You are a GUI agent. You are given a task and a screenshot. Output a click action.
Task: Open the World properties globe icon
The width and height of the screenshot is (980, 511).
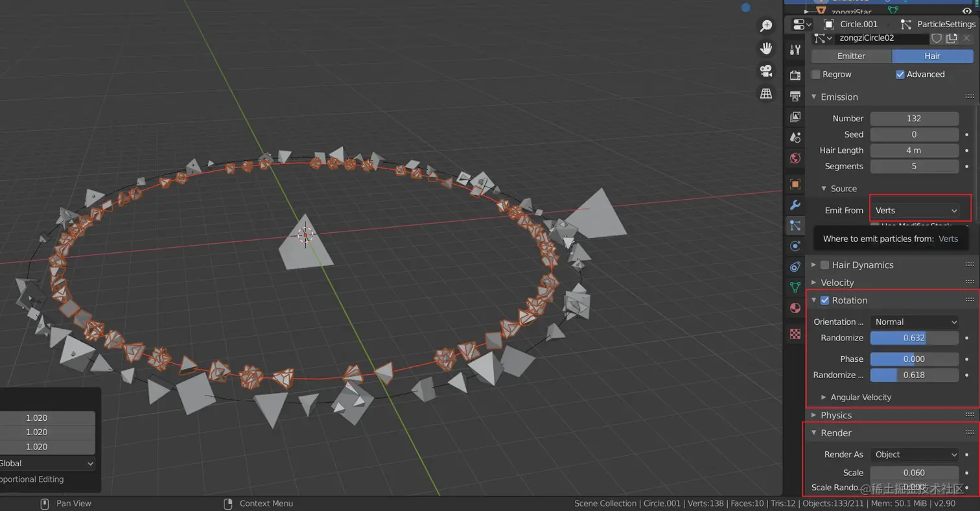click(x=795, y=158)
